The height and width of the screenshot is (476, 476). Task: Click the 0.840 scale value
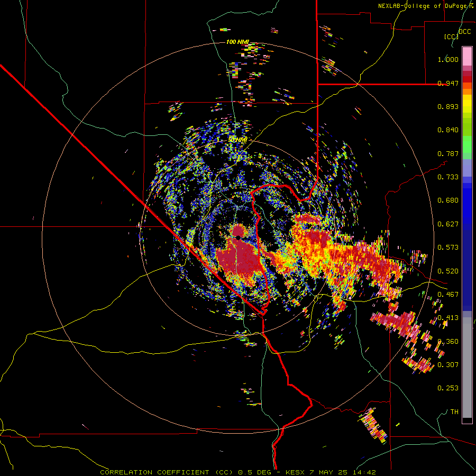[x=448, y=130]
